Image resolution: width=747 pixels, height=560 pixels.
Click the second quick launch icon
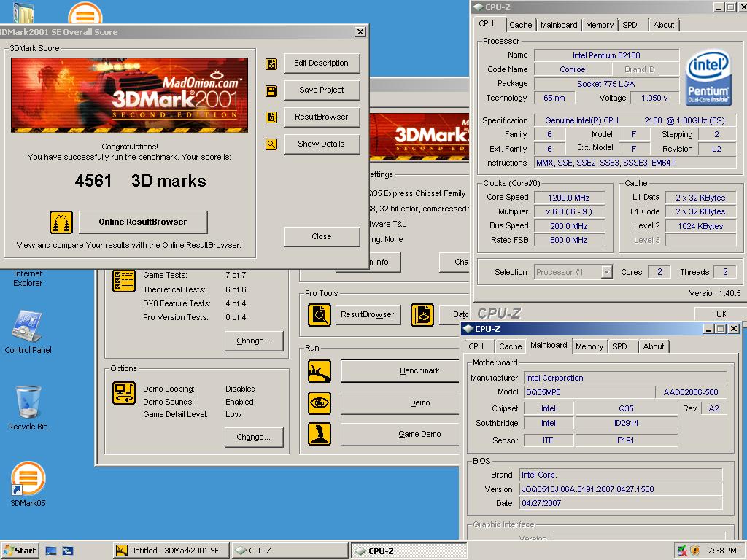pyautogui.click(x=68, y=551)
